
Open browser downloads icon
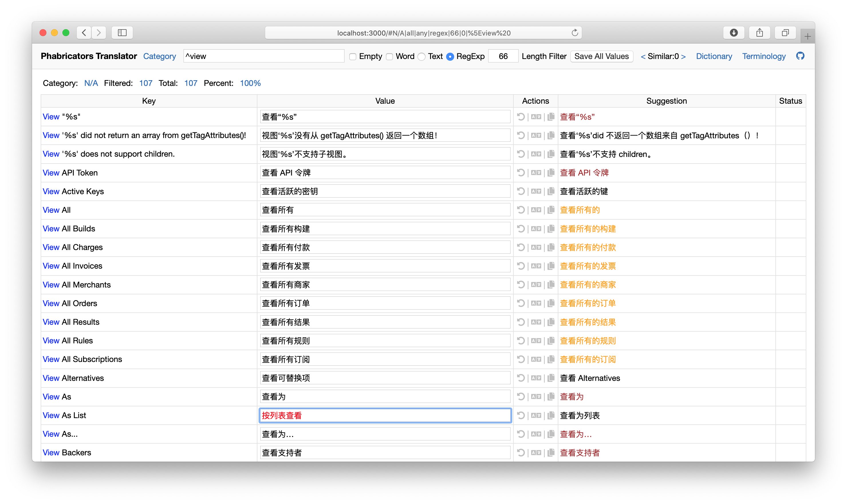734,33
